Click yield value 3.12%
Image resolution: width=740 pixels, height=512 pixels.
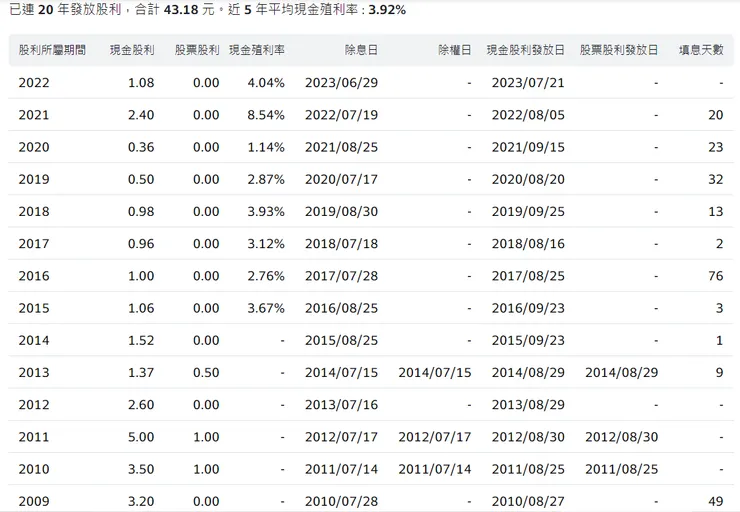tap(266, 244)
